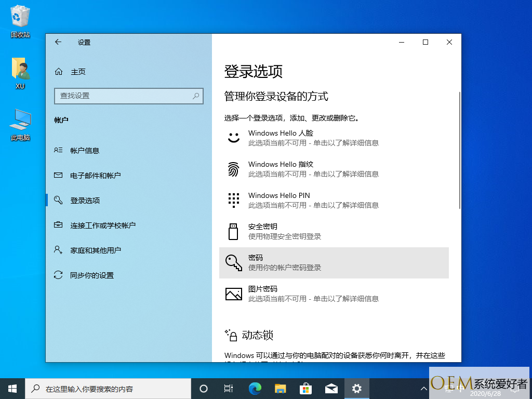Viewport: 532px width, 399px height.
Task: Click the Windows Hello PIN keypad icon
Action: pos(233,200)
